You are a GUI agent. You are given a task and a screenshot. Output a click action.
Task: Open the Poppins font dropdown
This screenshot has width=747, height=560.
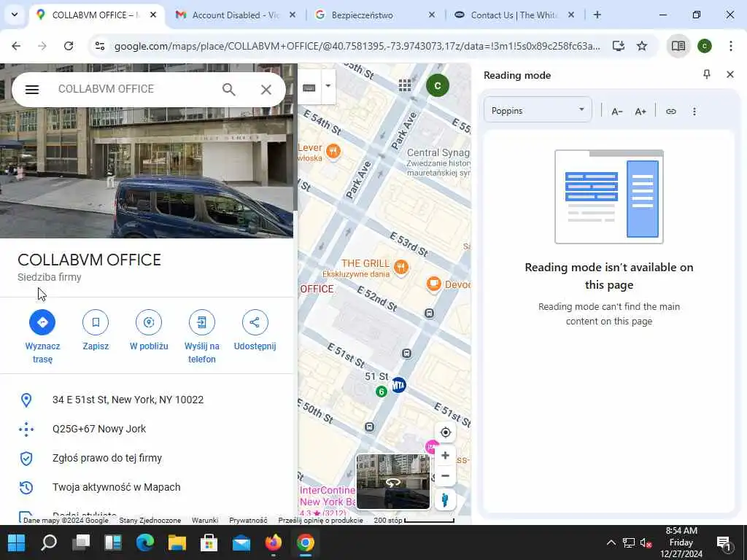538,111
